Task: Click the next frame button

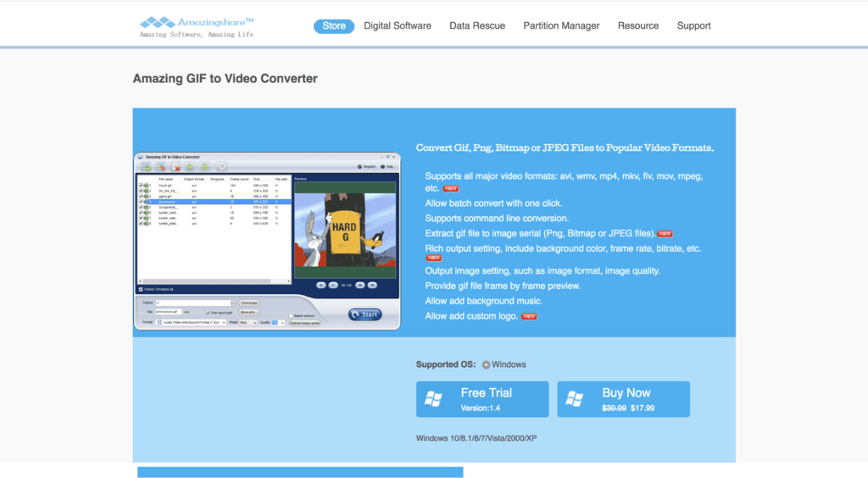Action: pyautogui.click(x=372, y=285)
